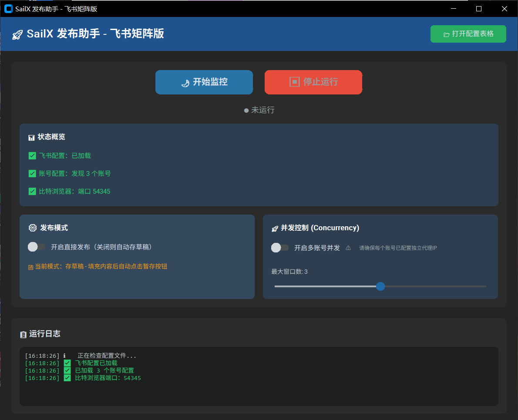Image resolution: width=518 pixels, height=420 pixels.
Task: Click the green checkbox beside 飞书配置：已加载
Action: (32, 155)
